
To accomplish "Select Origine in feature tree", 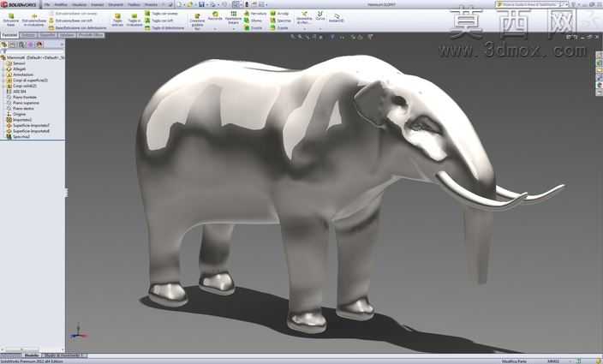I will click(x=19, y=114).
